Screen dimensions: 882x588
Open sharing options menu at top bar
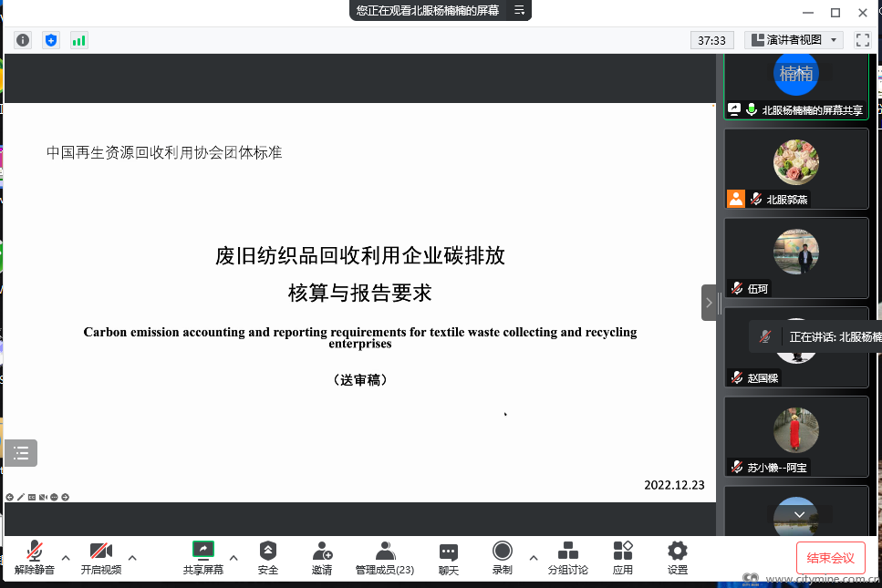519,10
